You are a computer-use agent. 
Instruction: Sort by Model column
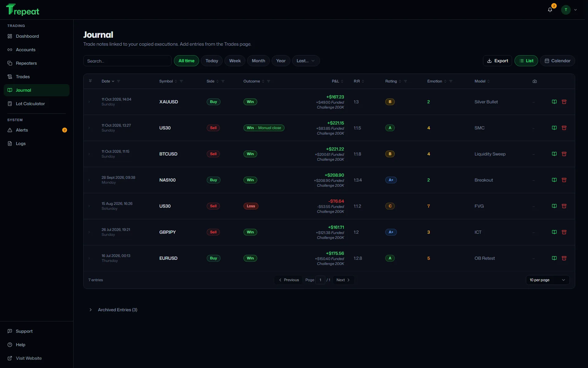click(482, 81)
